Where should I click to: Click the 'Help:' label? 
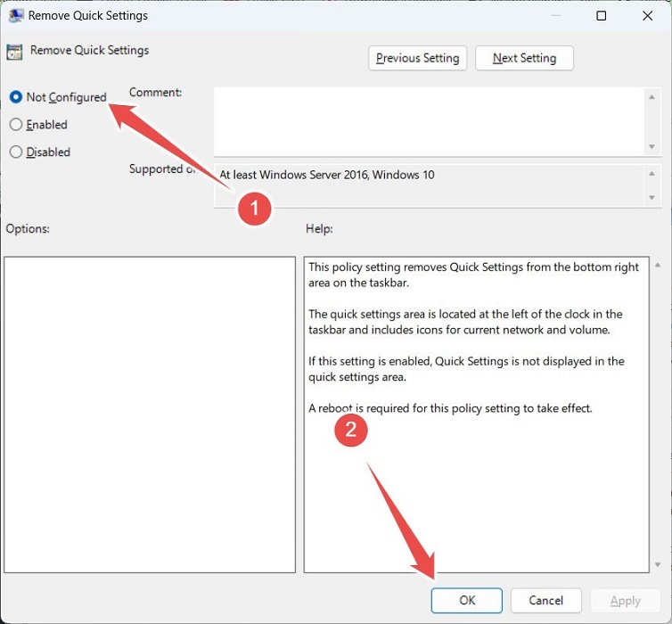[319, 229]
